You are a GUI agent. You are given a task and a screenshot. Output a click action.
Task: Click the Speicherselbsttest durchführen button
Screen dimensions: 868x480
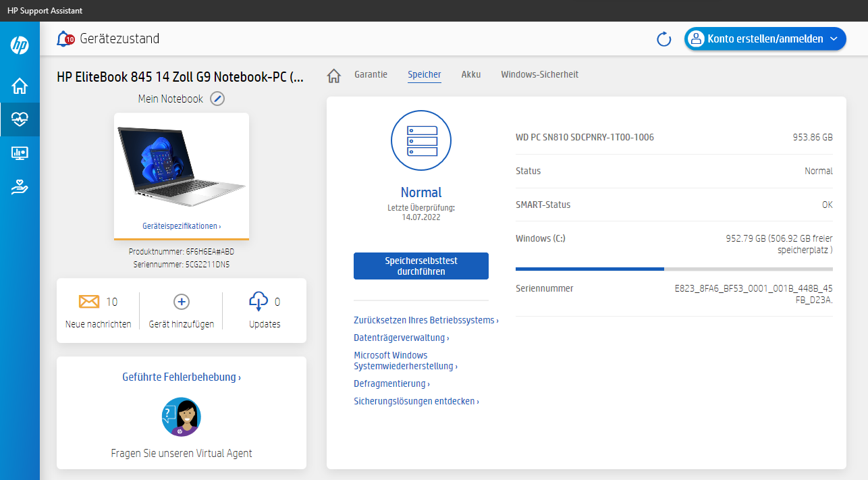[421, 266]
